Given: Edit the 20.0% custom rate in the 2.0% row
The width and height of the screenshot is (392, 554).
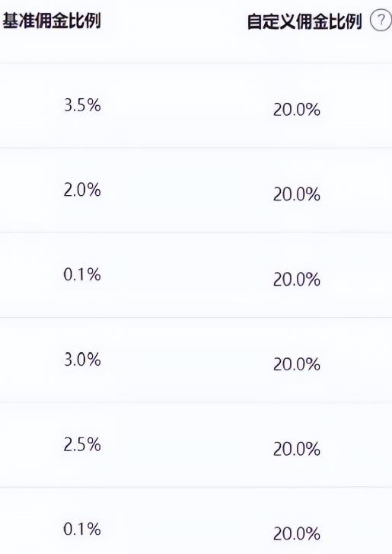Looking at the screenshot, I should [x=297, y=194].
